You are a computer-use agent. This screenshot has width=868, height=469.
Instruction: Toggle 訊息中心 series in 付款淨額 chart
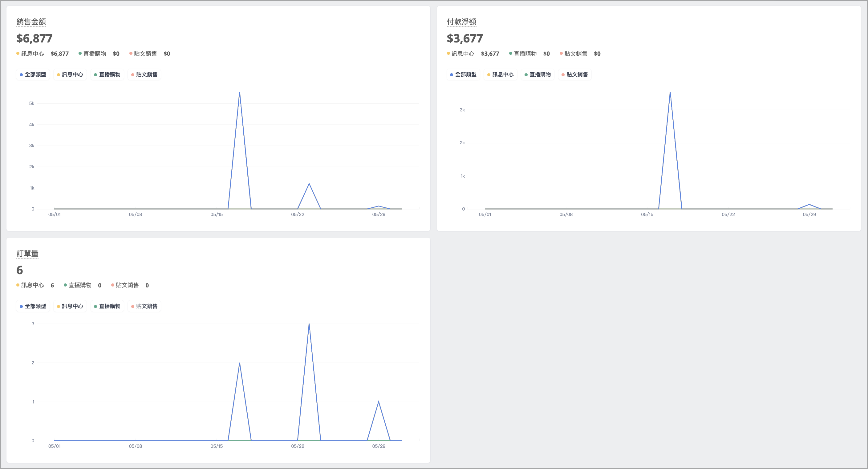tap(501, 74)
